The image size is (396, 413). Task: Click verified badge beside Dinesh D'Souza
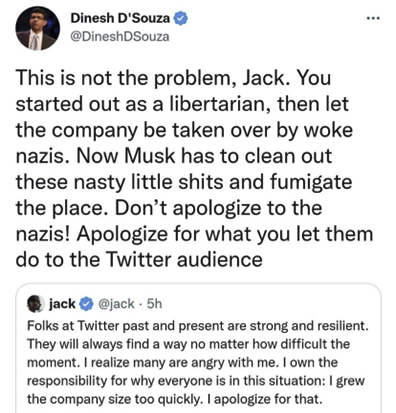(181, 19)
